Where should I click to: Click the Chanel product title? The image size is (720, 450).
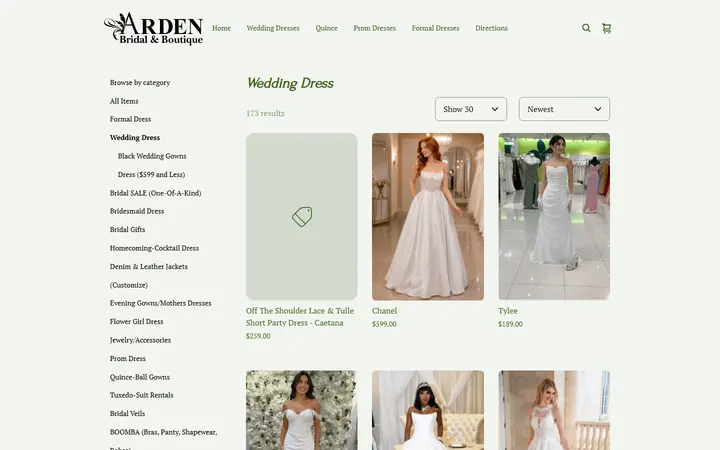click(x=384, y=311)
